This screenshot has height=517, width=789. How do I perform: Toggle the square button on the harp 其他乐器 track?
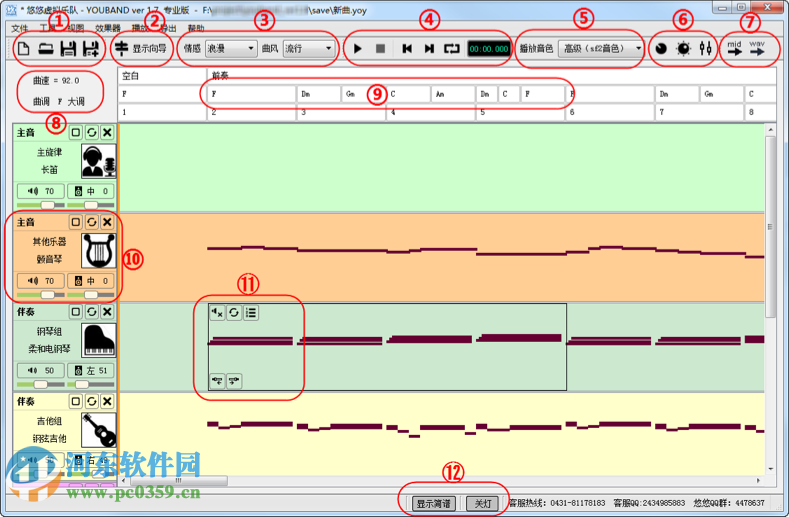(75, 222)
